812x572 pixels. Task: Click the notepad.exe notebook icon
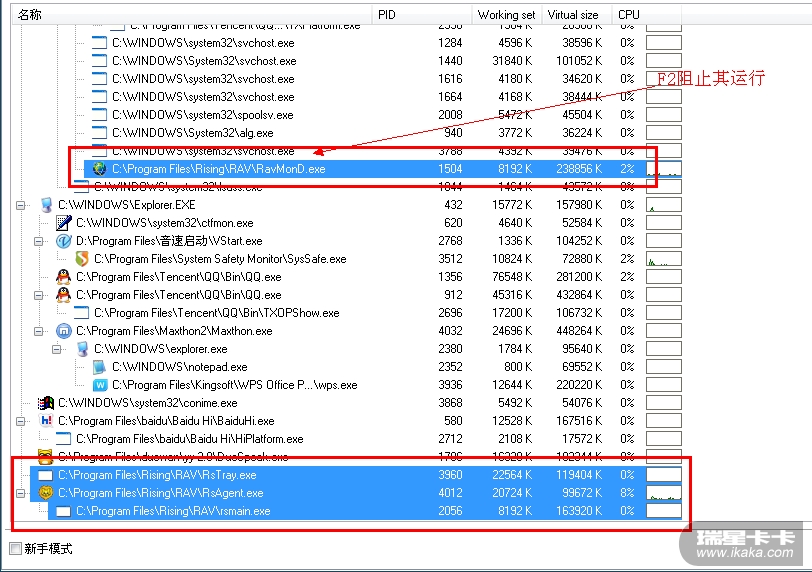coord(99,367)
